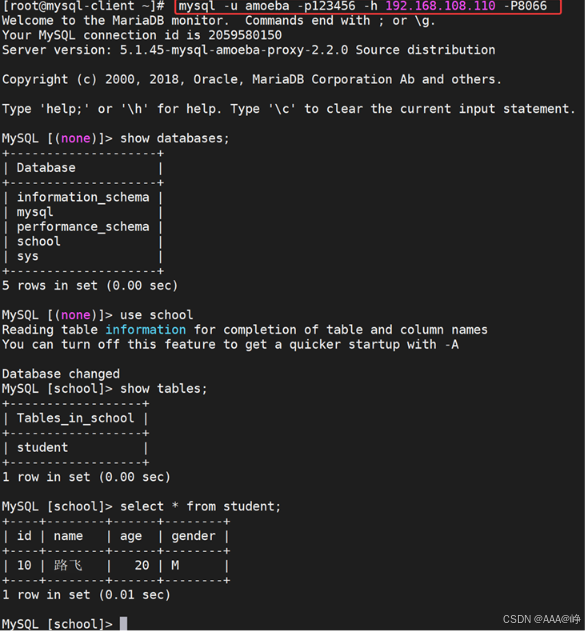Click the Server version line text
The height and width of the screenshot is (631, 585).
tap(249, 50)
